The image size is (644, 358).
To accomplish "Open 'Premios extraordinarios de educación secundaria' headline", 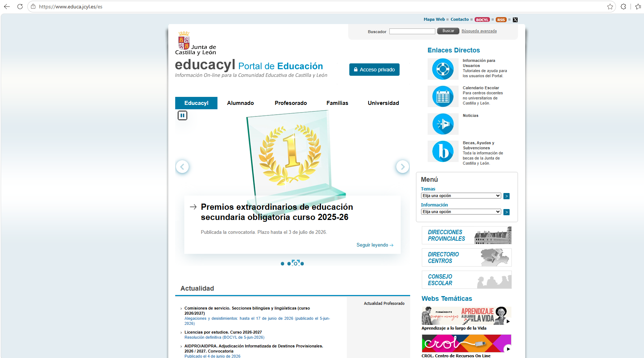I will click(x=277, y=212).
